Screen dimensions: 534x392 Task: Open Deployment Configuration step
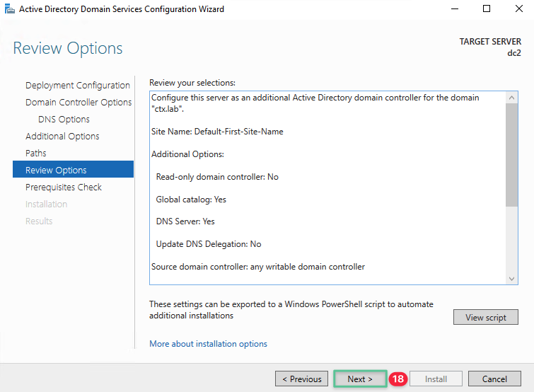click(78, 86)
